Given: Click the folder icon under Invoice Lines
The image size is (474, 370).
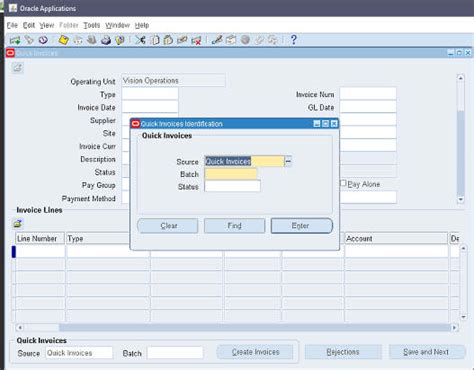Looking at the screenshot, I should 18,224.
